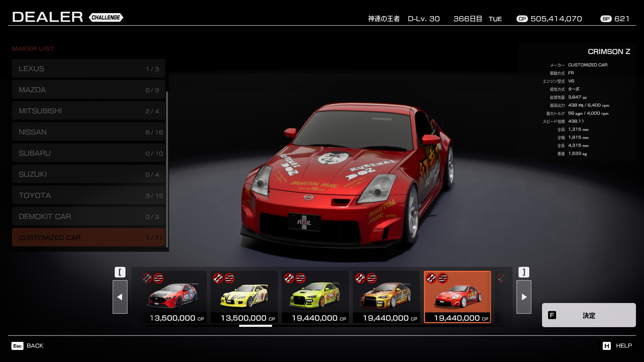The width and height of the screenshot is (644, 362).
Task: Choose DEMOKIT CAR maker category
Action: click(89, 217)
